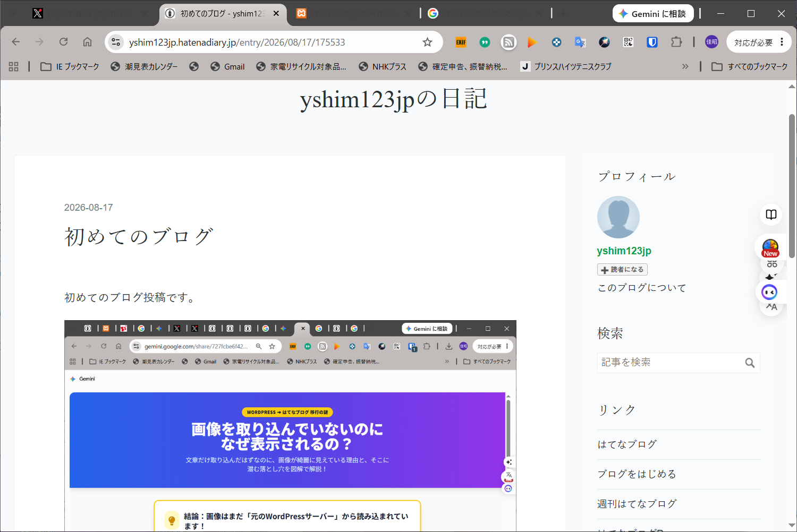Open the QR code generator extension
Viewport: 797px width, 532px height.
tap(628, 42)
